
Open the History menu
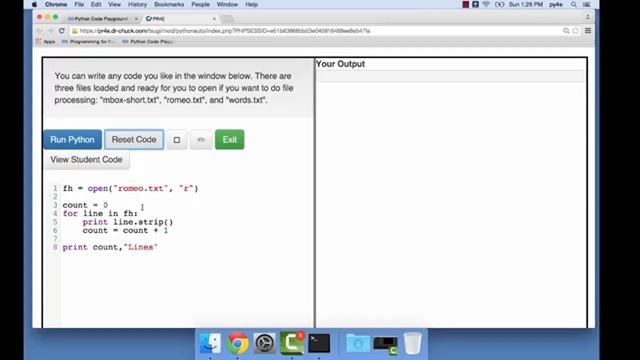137,4
